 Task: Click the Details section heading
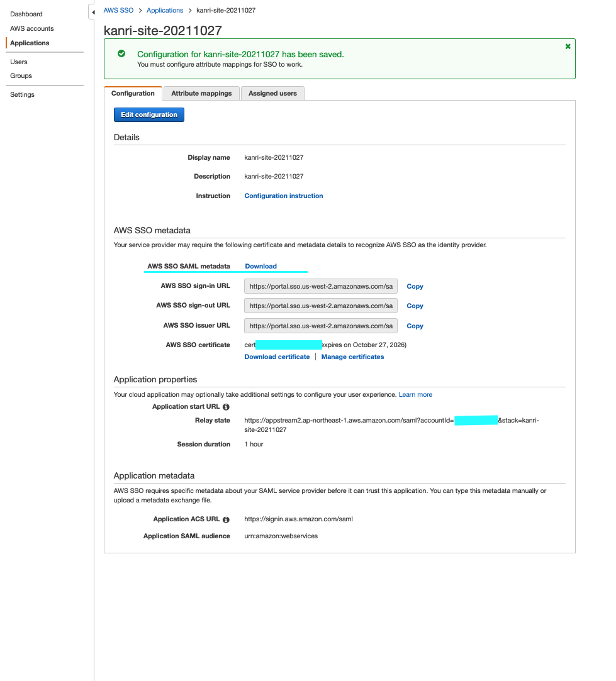pos(126,137)
